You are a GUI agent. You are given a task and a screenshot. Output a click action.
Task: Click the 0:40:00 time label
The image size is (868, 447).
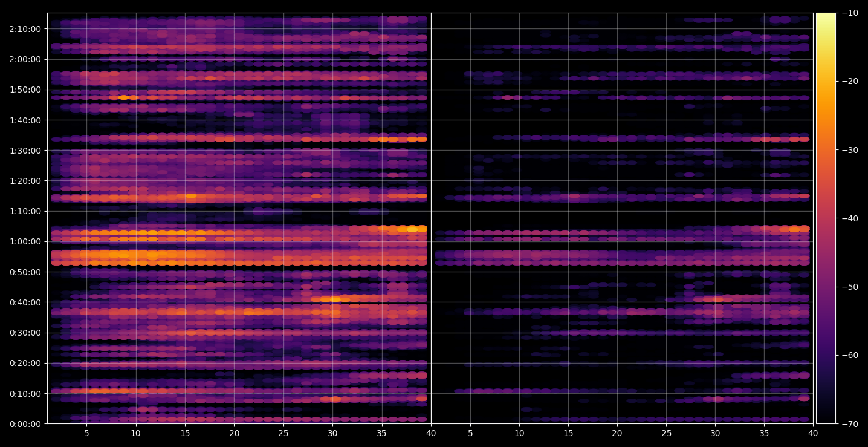pos(25,302)
